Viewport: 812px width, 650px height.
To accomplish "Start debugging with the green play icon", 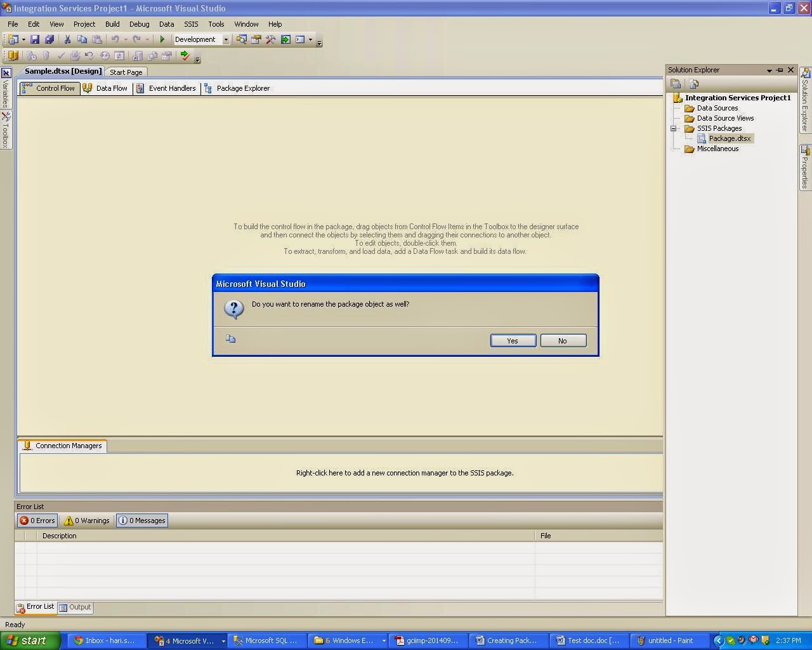I will (162, 39).
